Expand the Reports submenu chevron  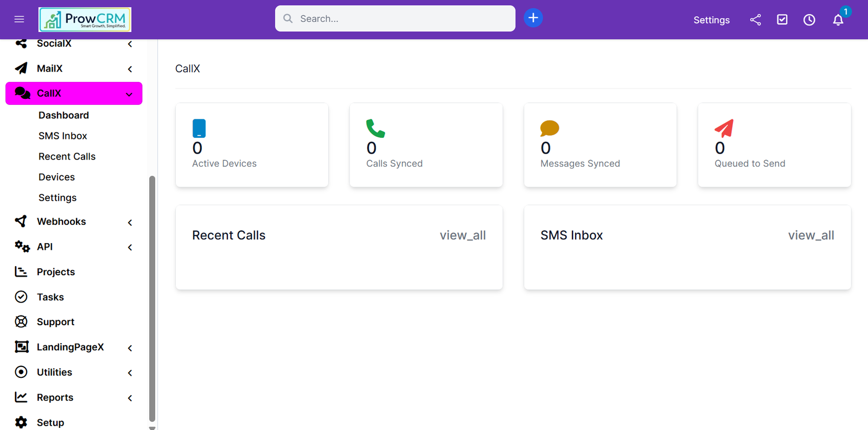tap(130, 398)
